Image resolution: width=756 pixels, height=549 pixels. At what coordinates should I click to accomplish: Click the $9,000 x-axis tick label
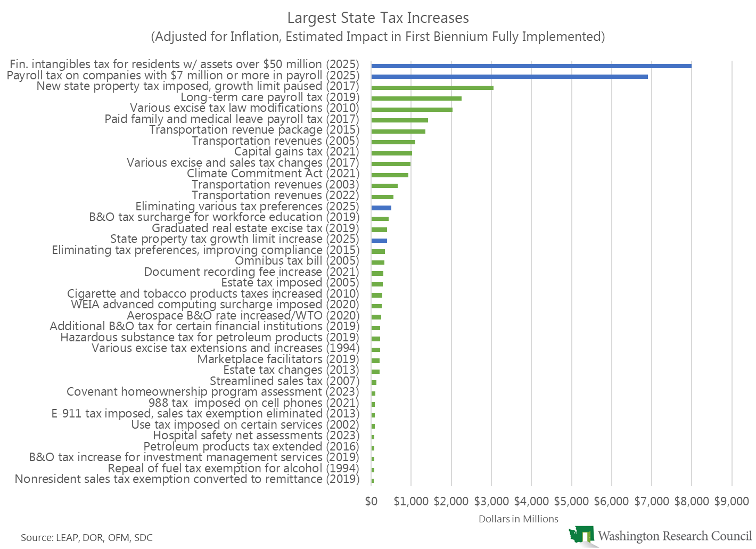[732, 501]
